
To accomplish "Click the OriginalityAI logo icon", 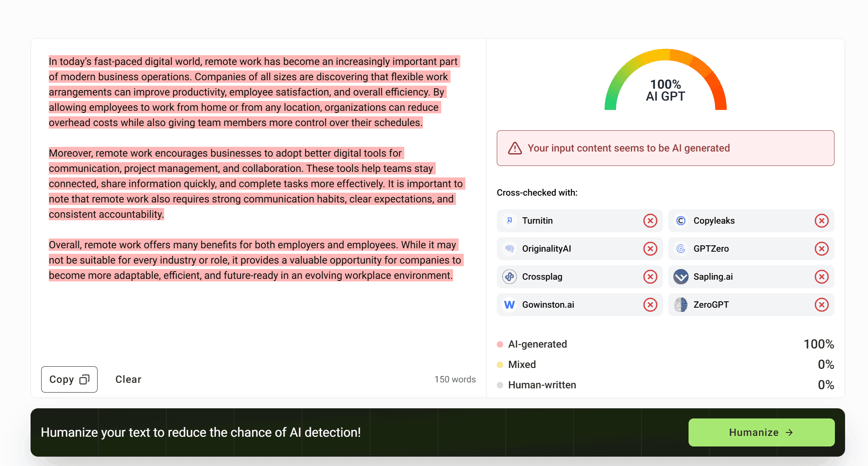I will 510,249.
